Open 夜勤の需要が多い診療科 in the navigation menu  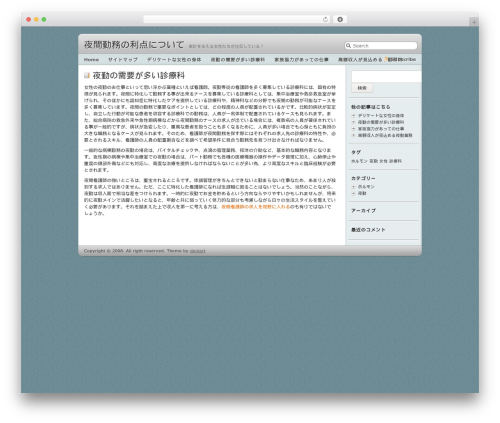(238, 60)
